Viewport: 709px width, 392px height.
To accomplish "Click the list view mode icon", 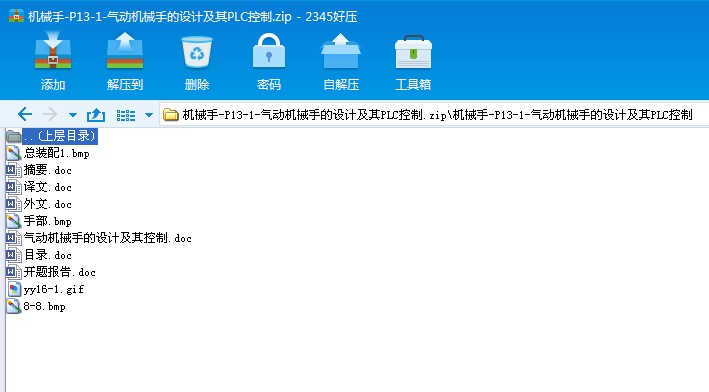I will coord(126,115).
